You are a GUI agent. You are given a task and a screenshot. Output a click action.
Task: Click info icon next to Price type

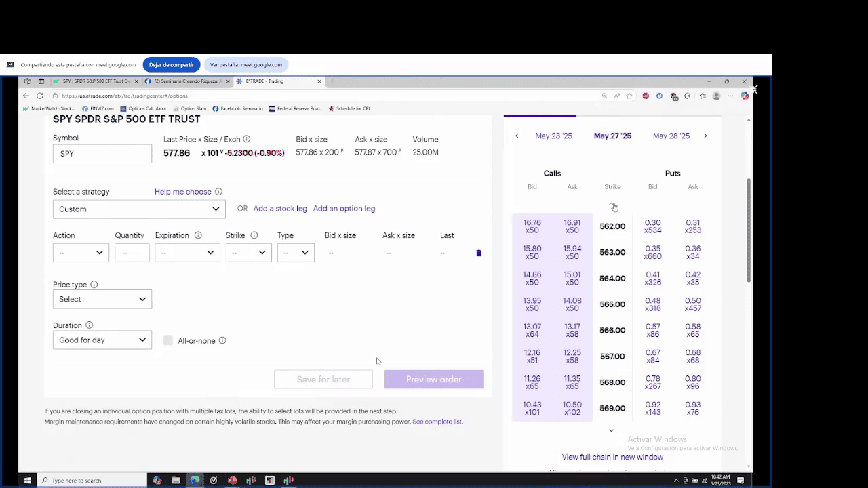click(x=94, y=285)
